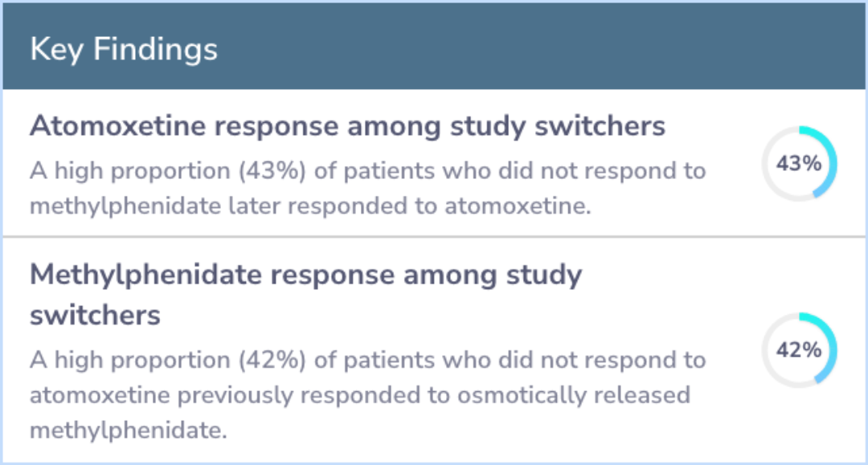Click the word 'switchers' on the heading's second line
868x465 pixels.
point(95,315)
